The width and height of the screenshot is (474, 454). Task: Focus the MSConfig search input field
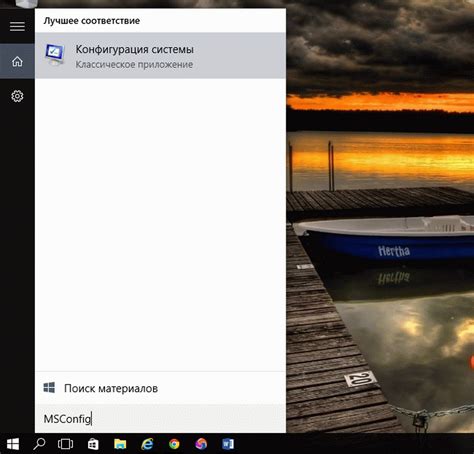coord(160,419)
